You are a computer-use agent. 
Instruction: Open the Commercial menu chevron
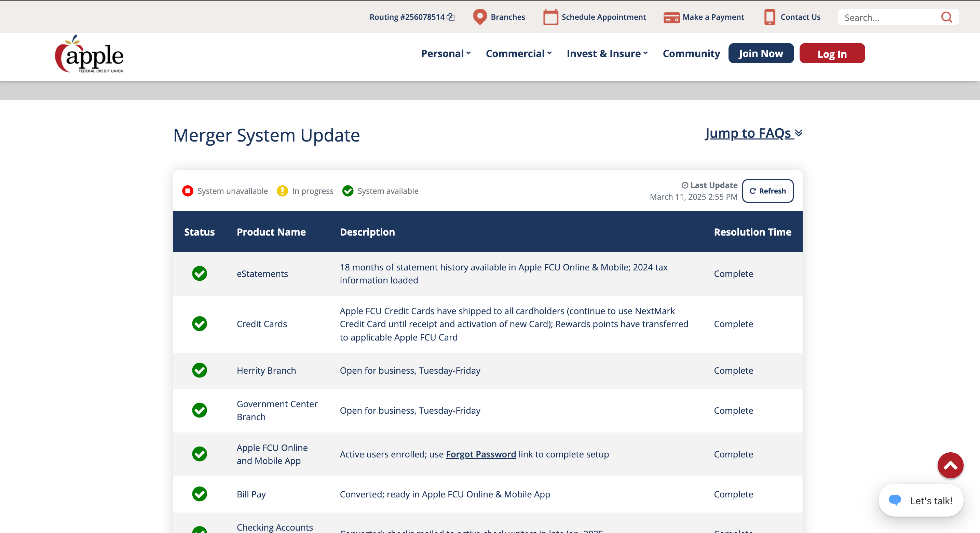(x=549, y=53)
